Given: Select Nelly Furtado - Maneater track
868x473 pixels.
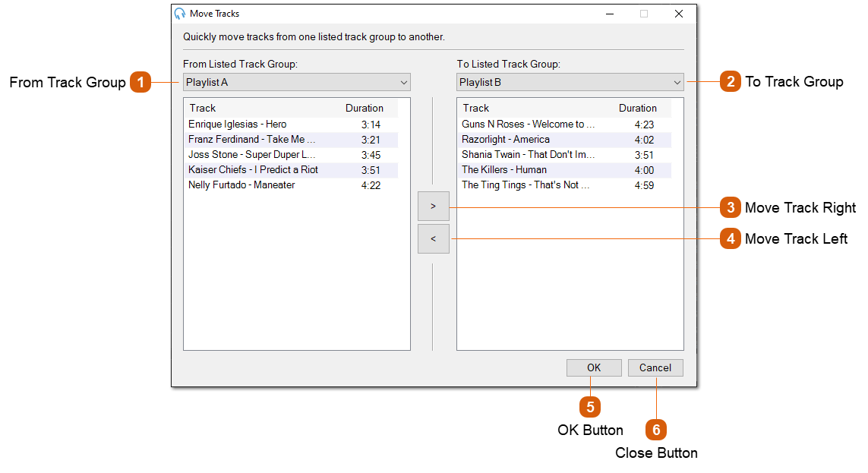Looking at the screenshot, I should (x=241, y=185).
